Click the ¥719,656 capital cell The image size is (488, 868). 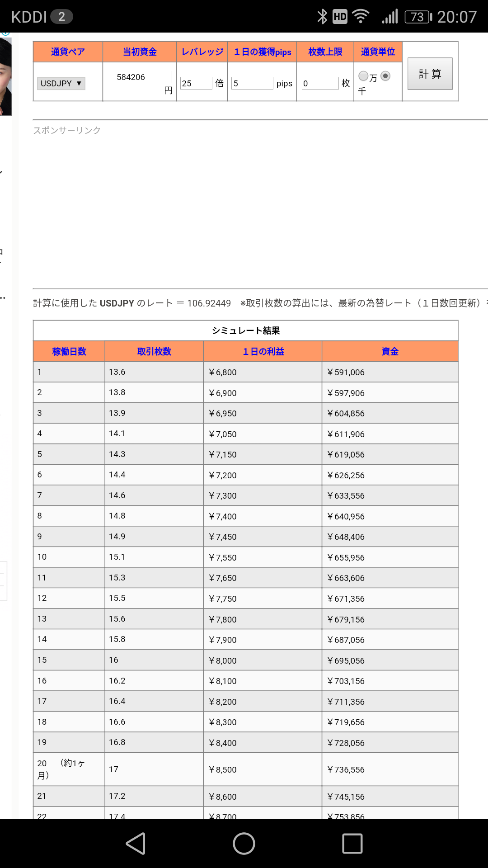pyautogui.click(x=390, y=722)
